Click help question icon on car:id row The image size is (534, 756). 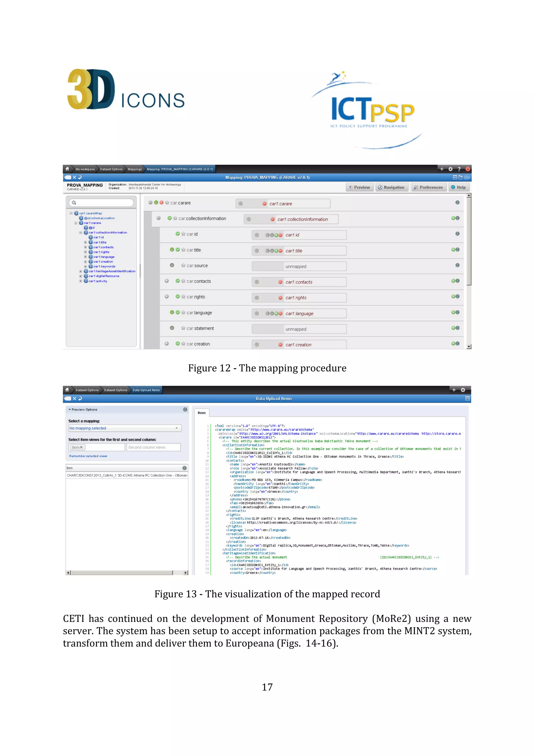pyautogui.click(x=457, y=234)
